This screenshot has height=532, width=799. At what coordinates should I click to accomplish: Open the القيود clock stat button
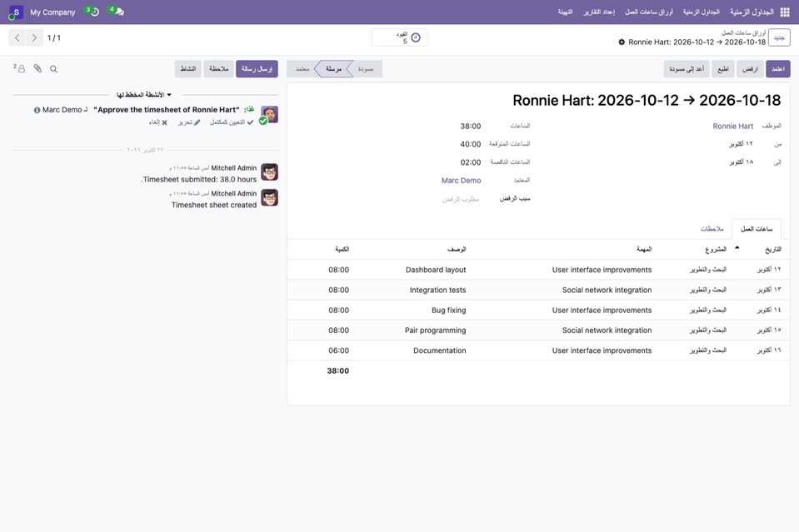(400, 37)
